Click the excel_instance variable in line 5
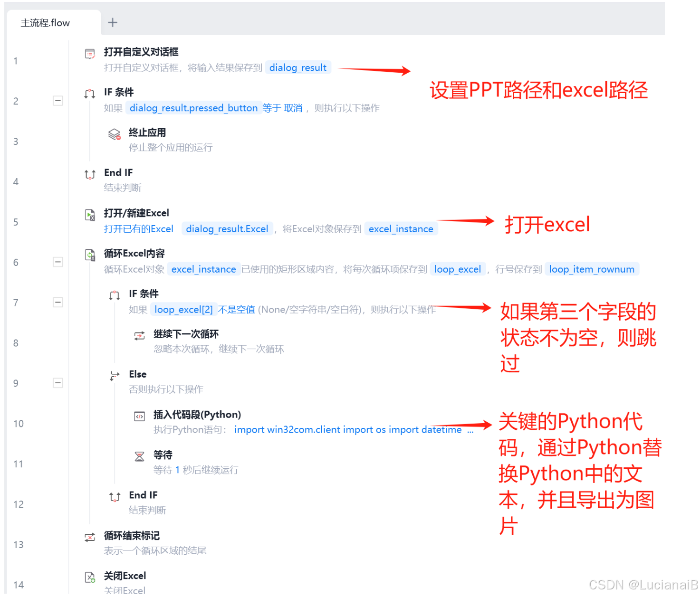 click(401, 229)
